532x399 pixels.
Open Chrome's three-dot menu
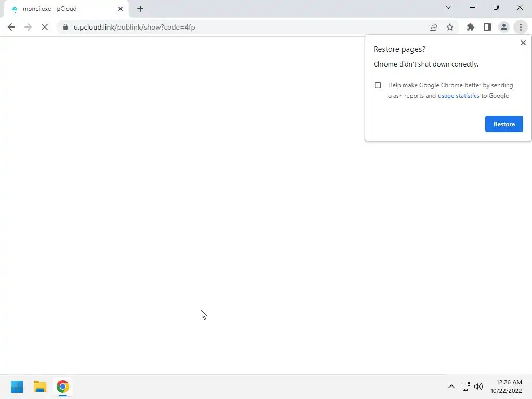(521, 27)
